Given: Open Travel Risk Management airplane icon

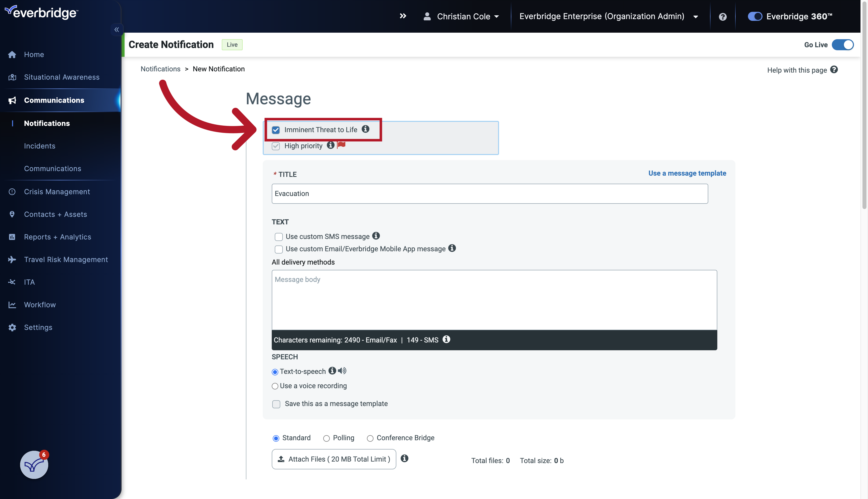Looking at the screenshot, I should (12, 260).
